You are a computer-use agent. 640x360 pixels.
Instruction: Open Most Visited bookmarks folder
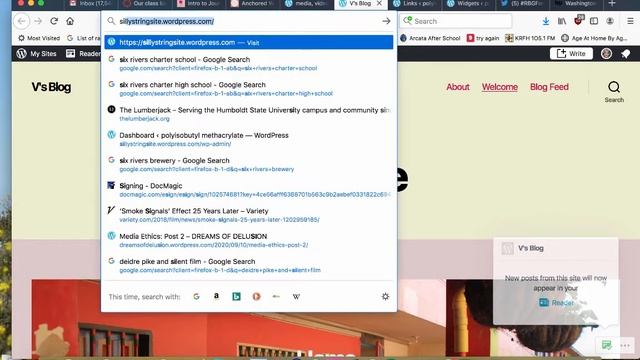tap(39, 38)
